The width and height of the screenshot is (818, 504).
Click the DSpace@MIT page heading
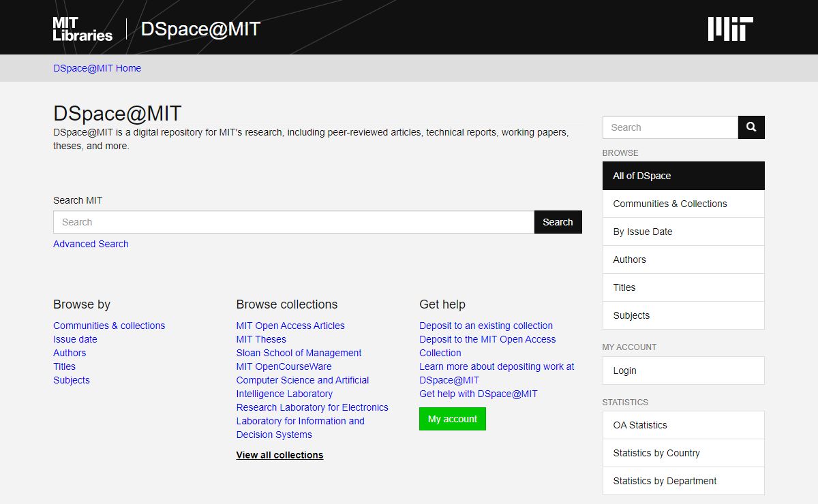117,113
